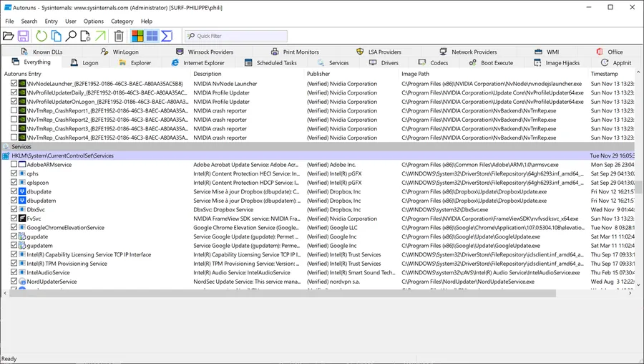Screen dimensions: 644x364
Task: Switch to the Office tab
Action: coord(610,52)
